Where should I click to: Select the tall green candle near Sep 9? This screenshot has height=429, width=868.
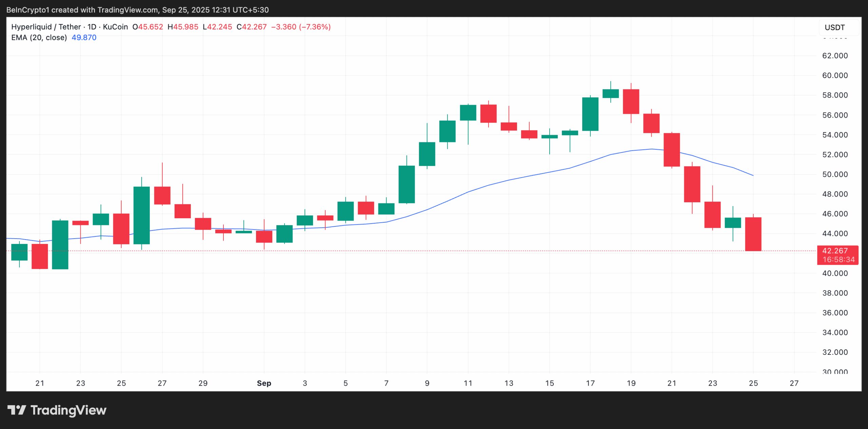tap(407, 185)
